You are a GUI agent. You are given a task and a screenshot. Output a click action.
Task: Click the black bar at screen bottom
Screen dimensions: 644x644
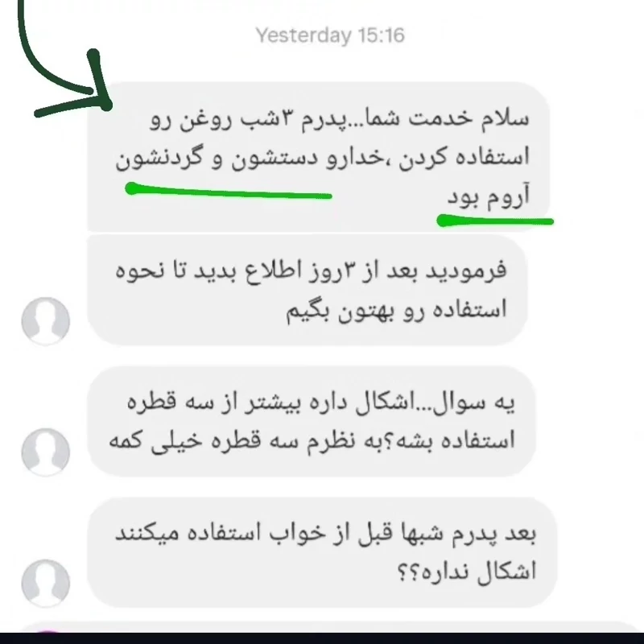pyautogui.click(x=322, y=638)
